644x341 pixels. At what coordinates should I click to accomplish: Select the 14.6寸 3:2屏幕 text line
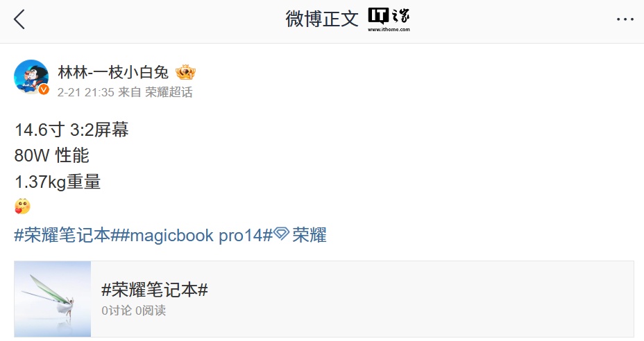click(71, 130)
